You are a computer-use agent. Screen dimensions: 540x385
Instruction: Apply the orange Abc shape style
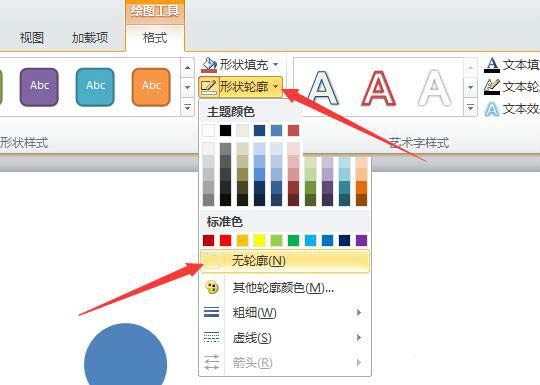151,87
